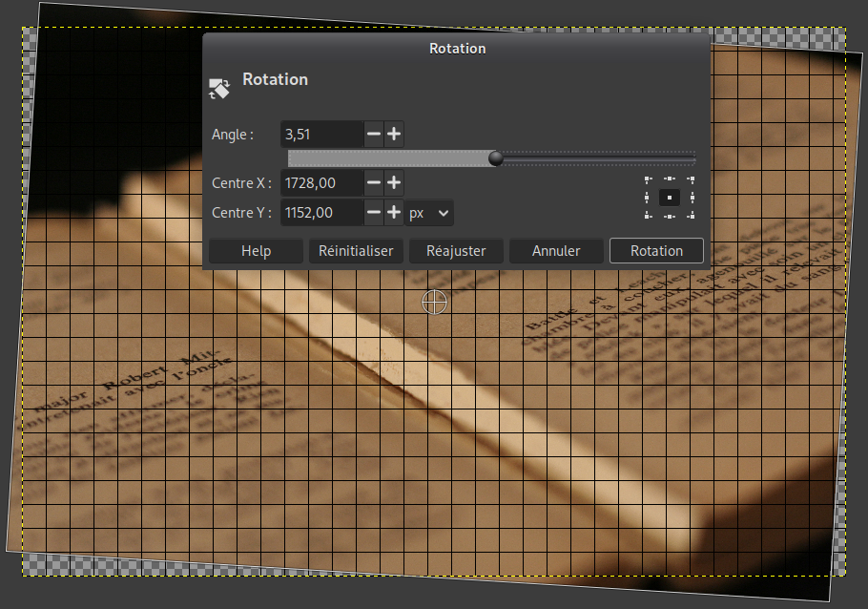Viewport: 868px width, 609px height.
Task: Increase Centre X with plus button
Action: point(393,182)
